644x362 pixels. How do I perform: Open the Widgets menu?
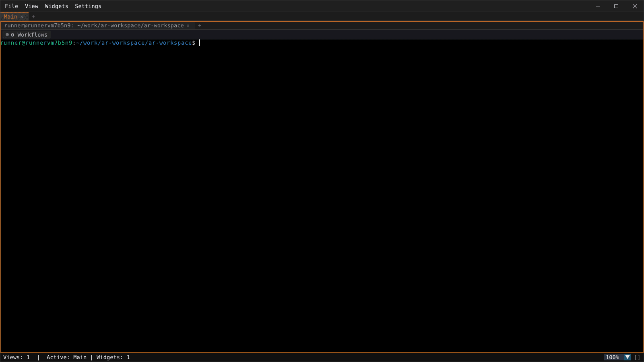(x=56, y=6)
